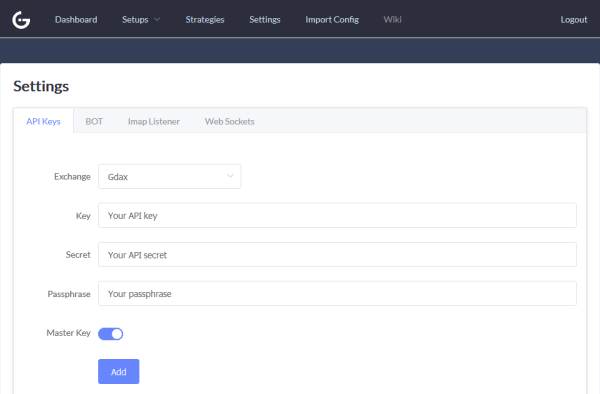Open the Exchange dropdown showing Gdax
This screenshot has height=394, width=600.
pyautogui.click(x=170, y=176)
